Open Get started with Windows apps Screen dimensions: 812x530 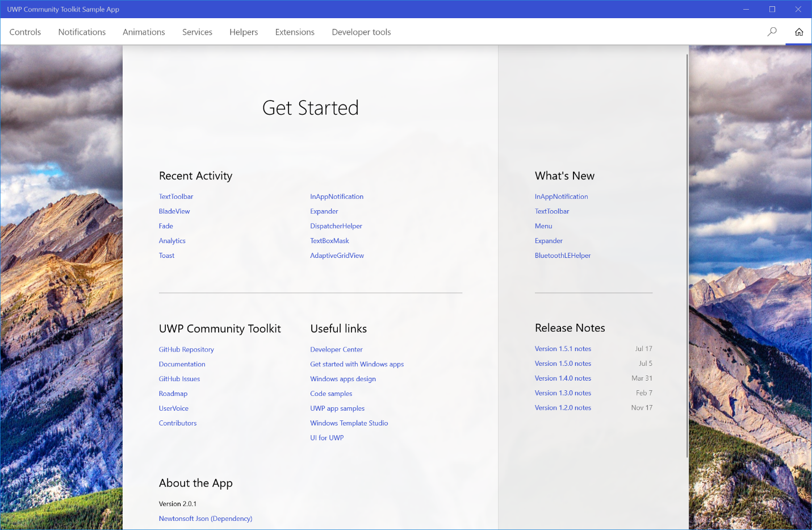point(357,364)
